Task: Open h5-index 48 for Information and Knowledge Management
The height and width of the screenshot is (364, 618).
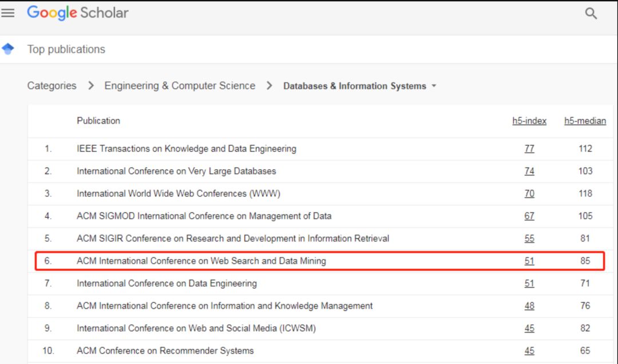Action: click(529, 306)
